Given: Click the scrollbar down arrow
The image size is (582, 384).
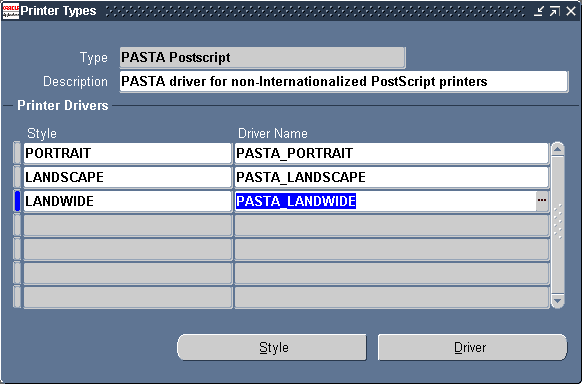Looking at the screenshot, I should point(558,301).
